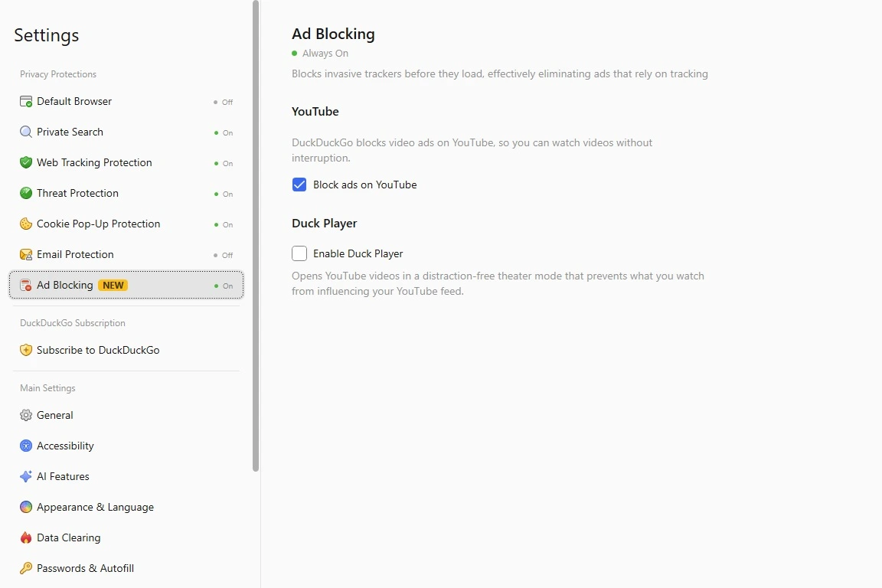Click the Cookie Pop-Up Protection cookie icon

click(26, 224)
